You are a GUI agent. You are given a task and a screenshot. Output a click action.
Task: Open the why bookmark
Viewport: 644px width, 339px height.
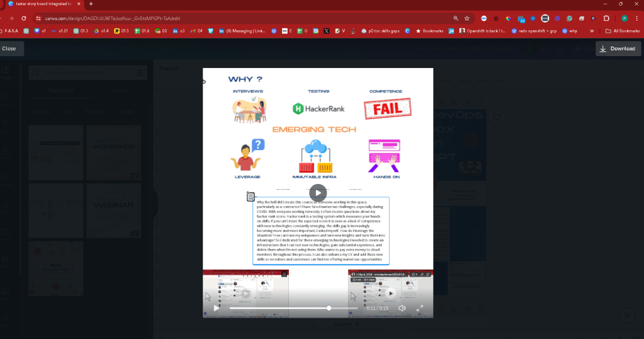[570, 31]
